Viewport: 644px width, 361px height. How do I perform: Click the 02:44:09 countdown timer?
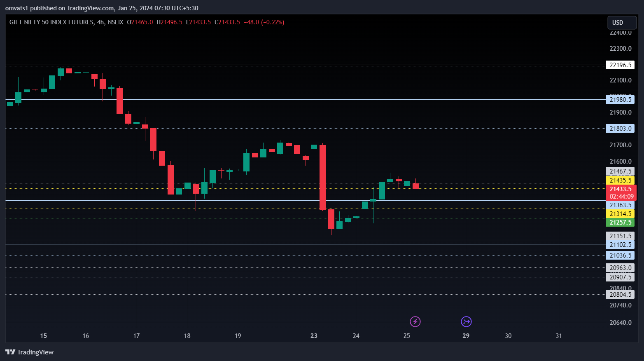pos(621,197)
